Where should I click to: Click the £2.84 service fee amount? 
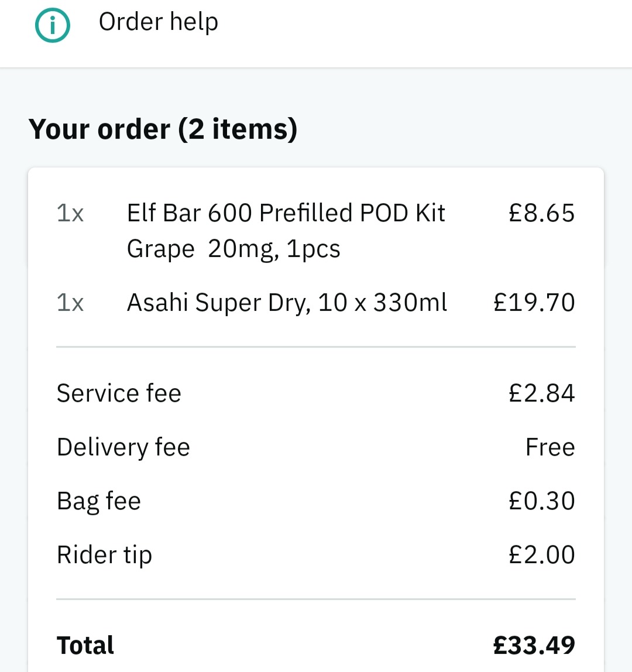pos(542,393)
